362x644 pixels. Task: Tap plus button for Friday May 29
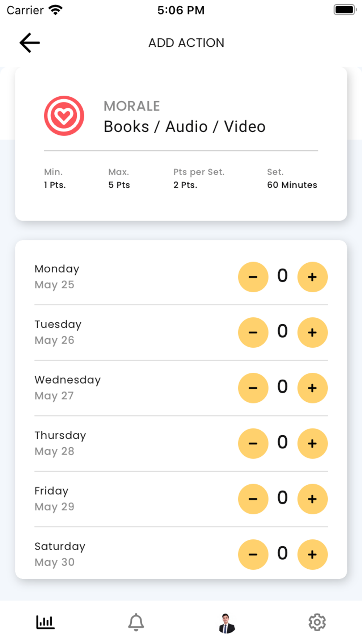pos(312,499)
